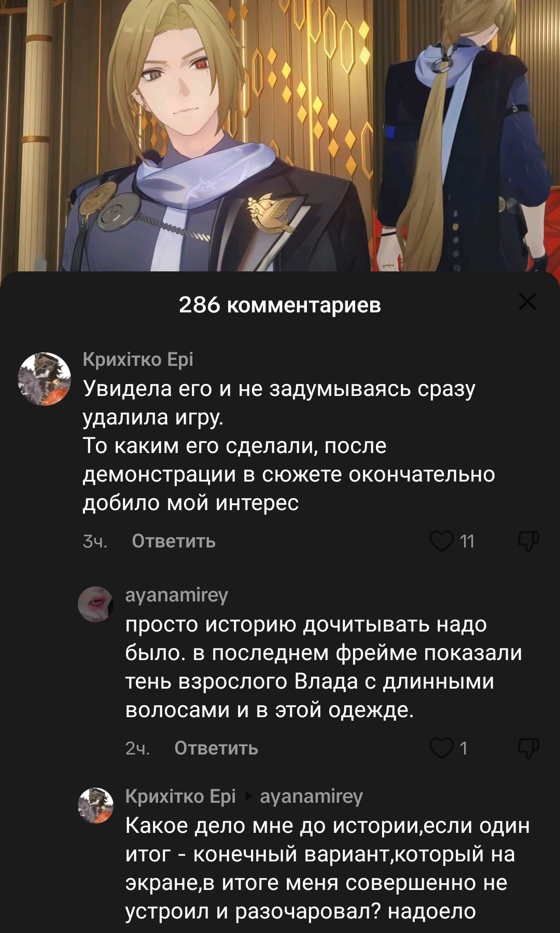Dislike ayanamirey's reply
This screenshot has width=560, height=933.
click(x=529, y=748)
